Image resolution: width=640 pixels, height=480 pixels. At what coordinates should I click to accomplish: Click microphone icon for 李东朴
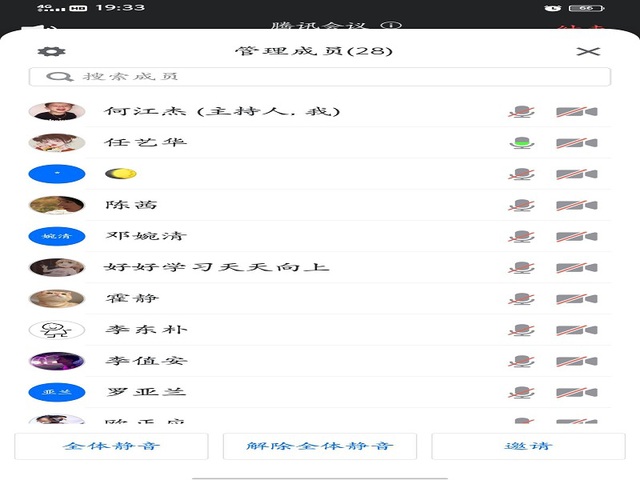520,330
